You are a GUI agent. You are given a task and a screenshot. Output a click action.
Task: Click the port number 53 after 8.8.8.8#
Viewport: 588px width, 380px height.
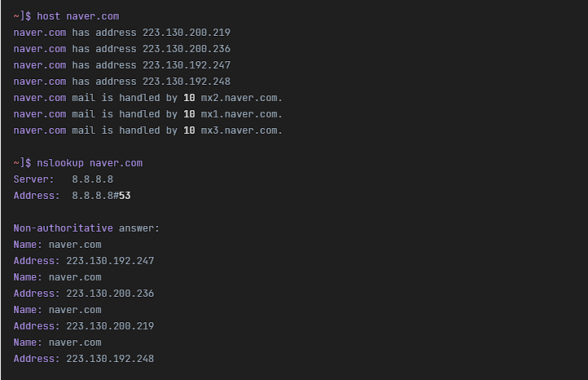point(125,196)
